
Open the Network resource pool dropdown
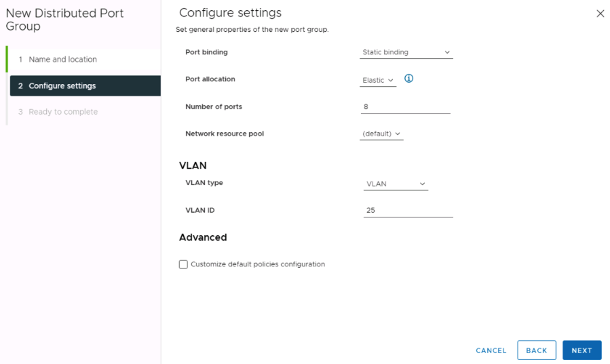381,134
